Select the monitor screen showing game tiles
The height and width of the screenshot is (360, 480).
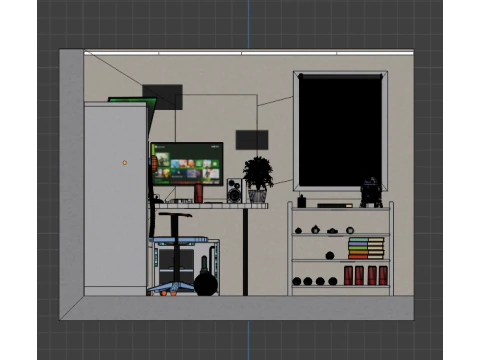point(187,164)
